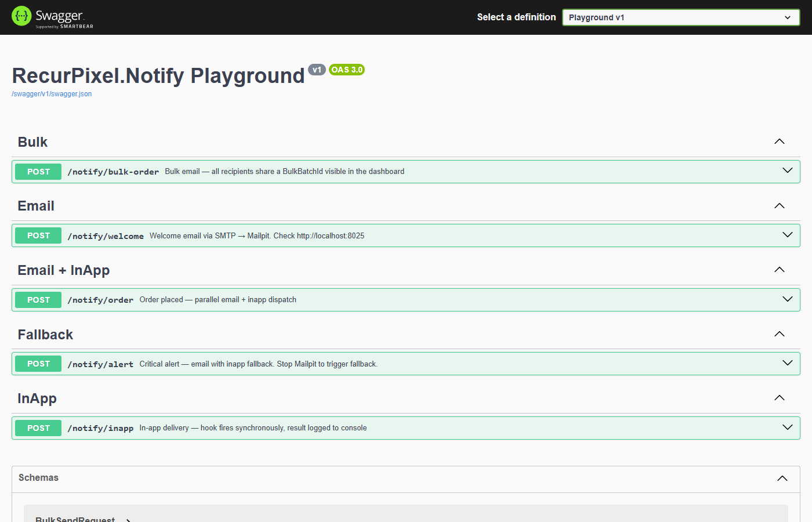Click the In-app delivery hook description
Viewport: 812px width, 522px height.
[x=253, y=428]
